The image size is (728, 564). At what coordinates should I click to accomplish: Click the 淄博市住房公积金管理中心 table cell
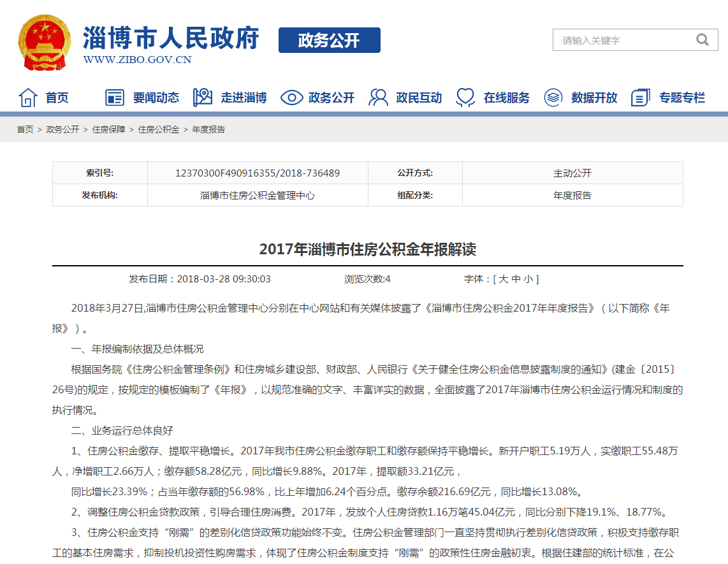pyautogui.click(x=258, y=196)
